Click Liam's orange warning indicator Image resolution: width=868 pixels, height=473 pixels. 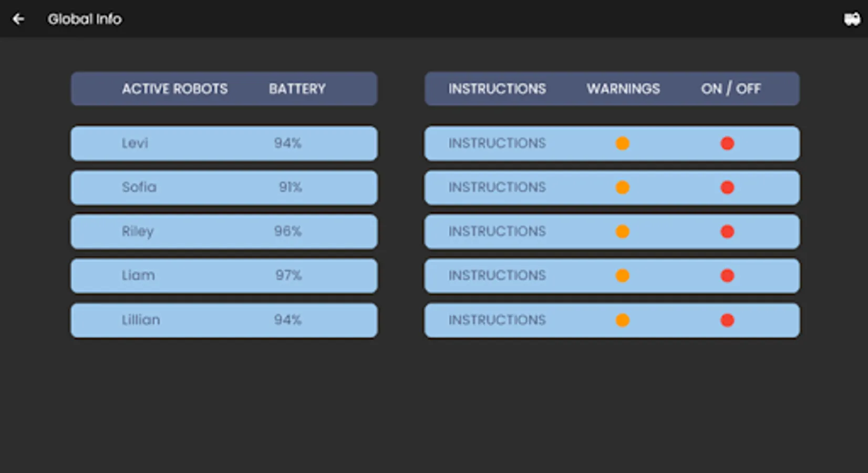point(622,275)
